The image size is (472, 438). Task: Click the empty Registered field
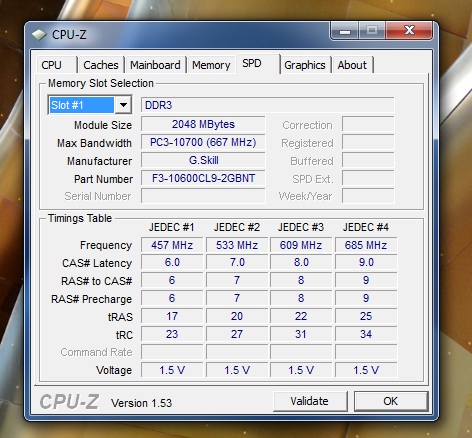pyautogui.click(x=368, y=142)
